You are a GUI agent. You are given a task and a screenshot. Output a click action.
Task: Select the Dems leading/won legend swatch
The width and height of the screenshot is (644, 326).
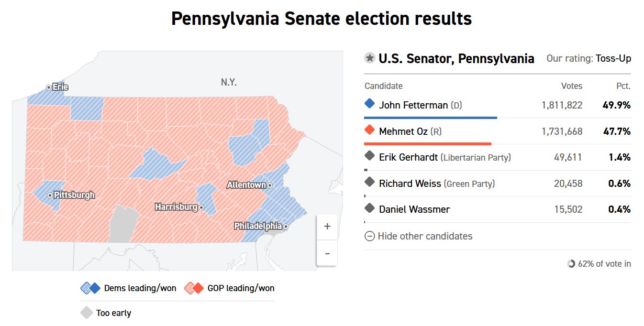pos(90,288)
